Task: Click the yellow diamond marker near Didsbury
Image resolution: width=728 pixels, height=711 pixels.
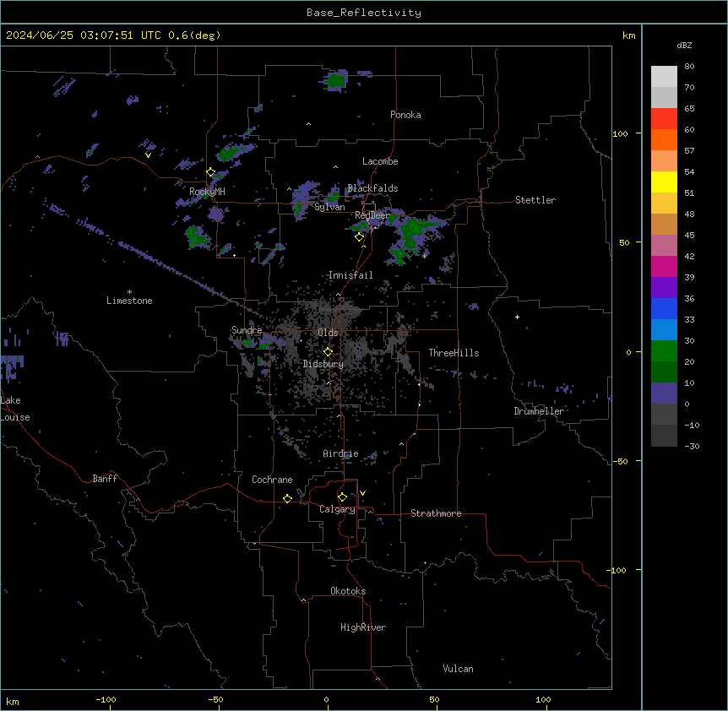Action: tap(328, 352)
